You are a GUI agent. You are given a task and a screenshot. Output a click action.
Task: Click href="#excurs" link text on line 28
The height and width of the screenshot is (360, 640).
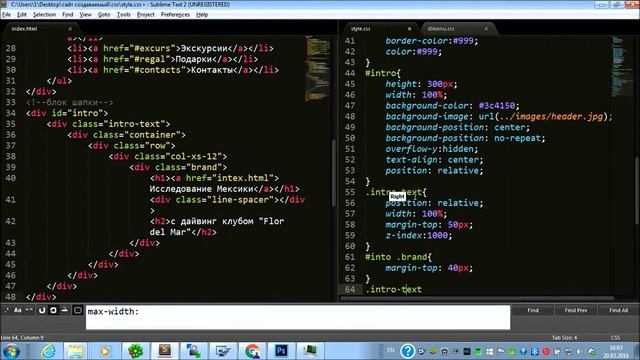pos(142,48)
